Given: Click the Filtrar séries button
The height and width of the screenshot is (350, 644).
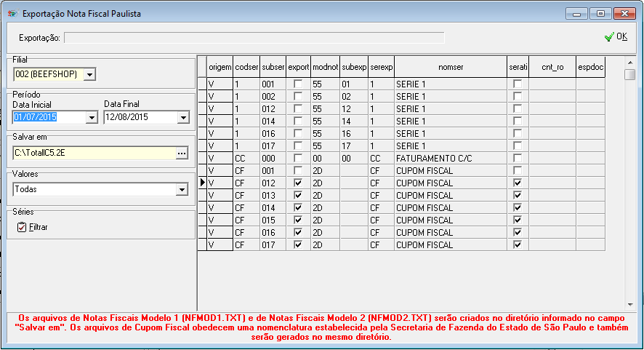Looking at the screenshot, I should point(33,227).
